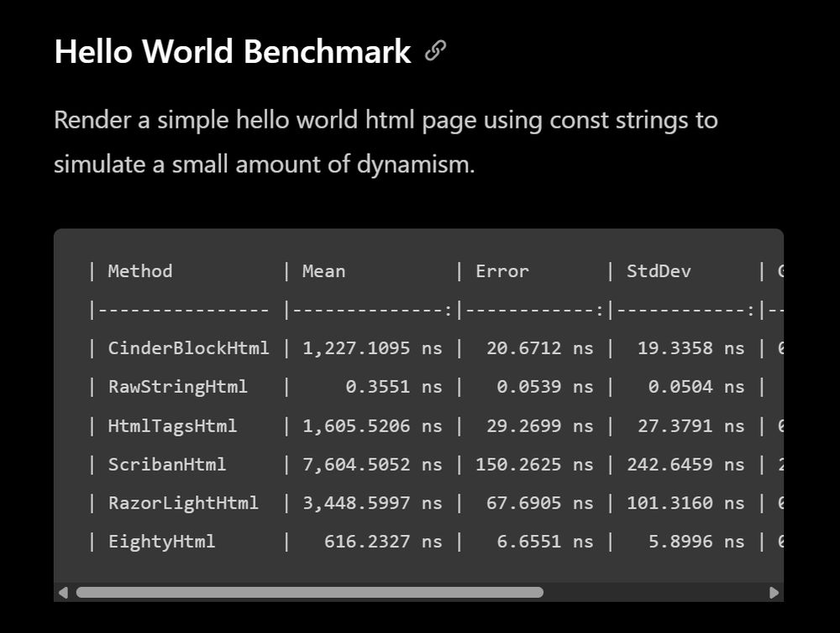Click the error value 29.2699 ns
This screenshot has height=633, width=840.
(540, 426)
